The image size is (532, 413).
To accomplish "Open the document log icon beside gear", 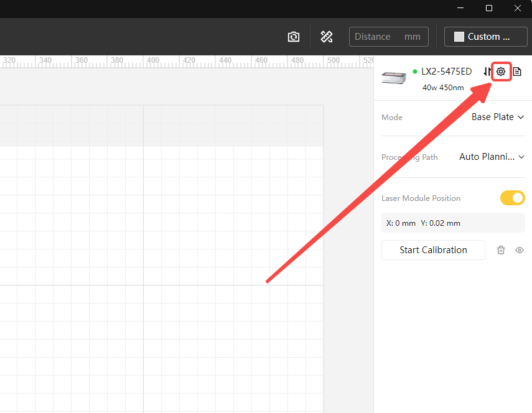I will 516,72.
